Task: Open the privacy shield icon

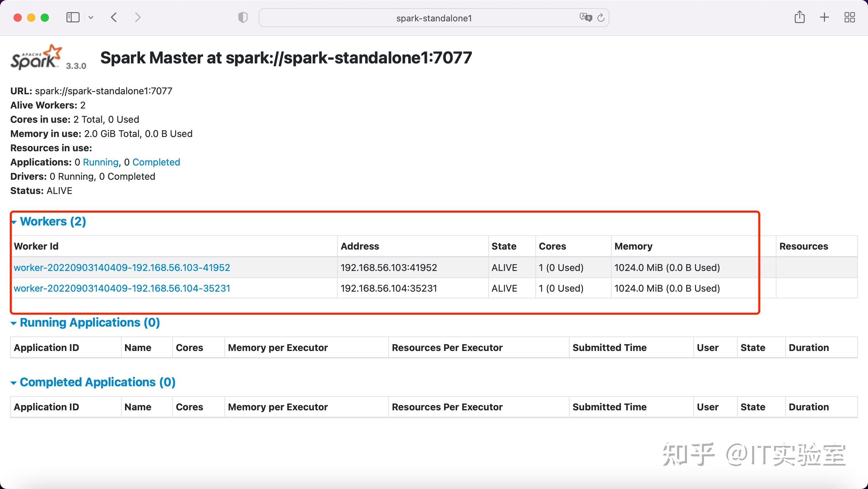Action: pos(242,17)
